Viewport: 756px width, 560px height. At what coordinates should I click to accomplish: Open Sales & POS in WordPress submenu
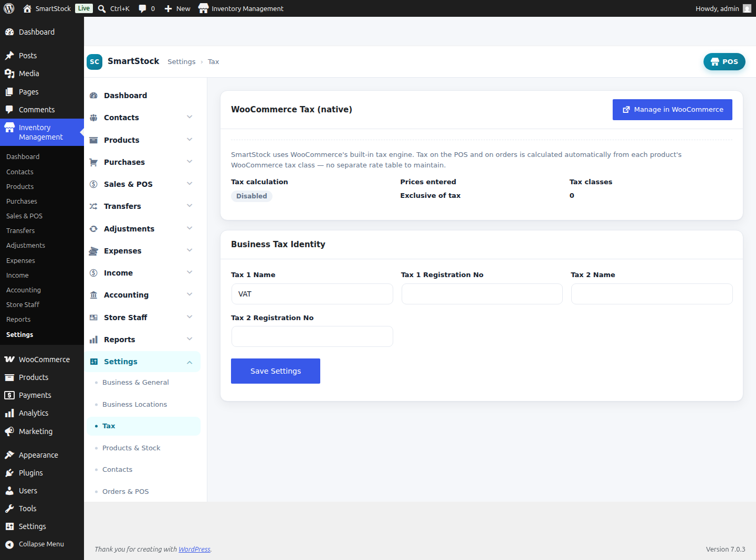(x=24, y=216)
